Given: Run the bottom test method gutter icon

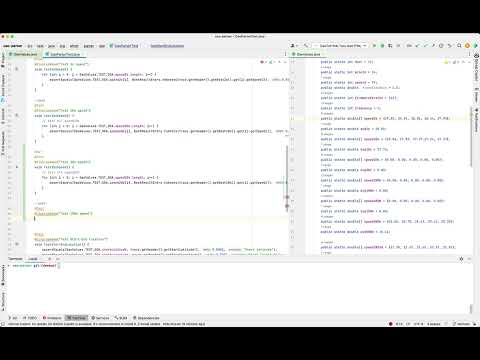Looking at the screenshot, I should [17, 244].
